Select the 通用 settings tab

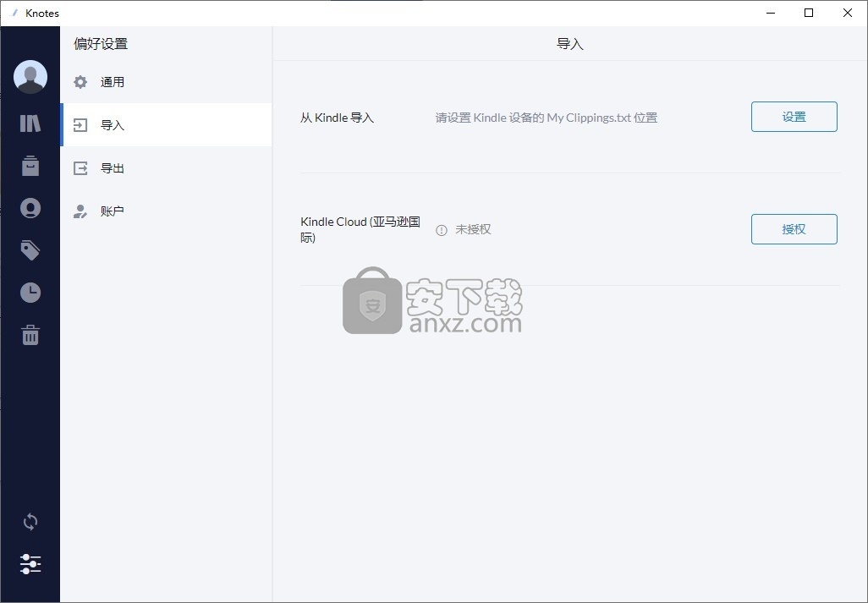(x=166, y=82)
